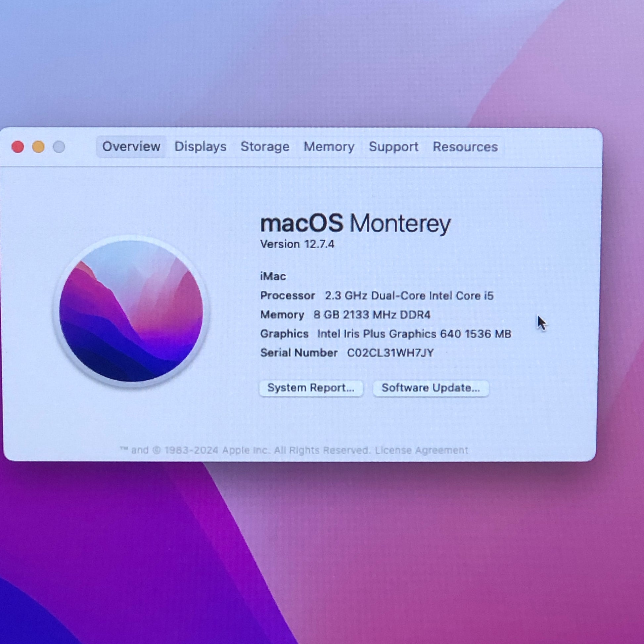Select the Memory tab
This screenshot has width=644, height=644.
point(329,147)
